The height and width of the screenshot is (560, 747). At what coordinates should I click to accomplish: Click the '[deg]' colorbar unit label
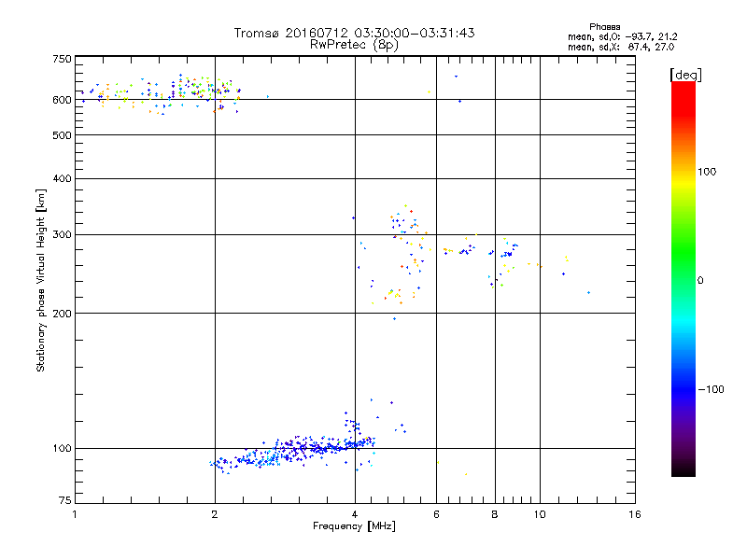click(x=685, y=75)
